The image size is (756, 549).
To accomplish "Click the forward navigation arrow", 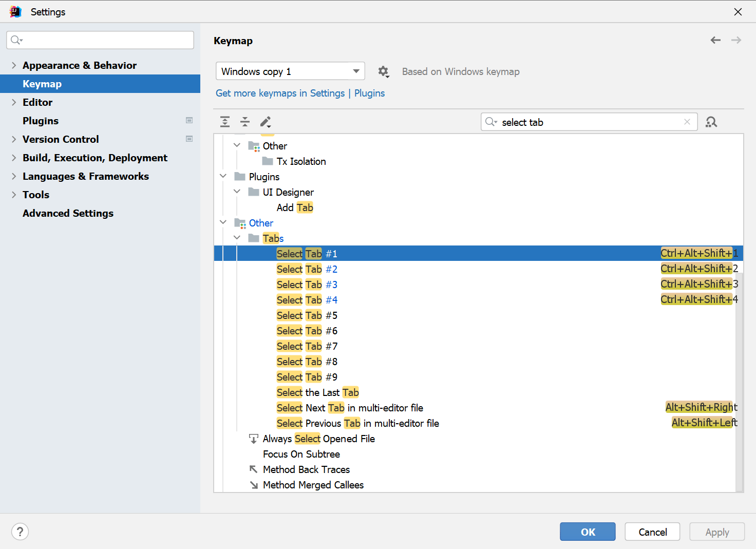I will (736, 40).
